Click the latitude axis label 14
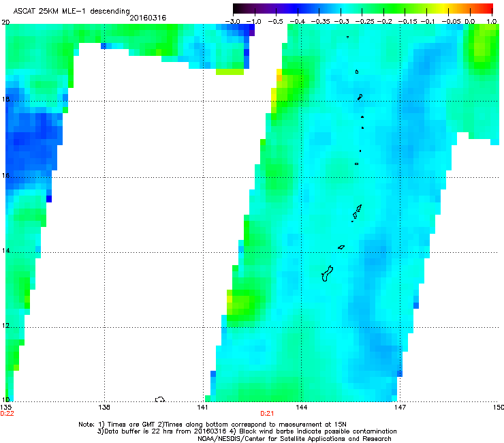This screenshot has height=443, width=504. (5, 250)
